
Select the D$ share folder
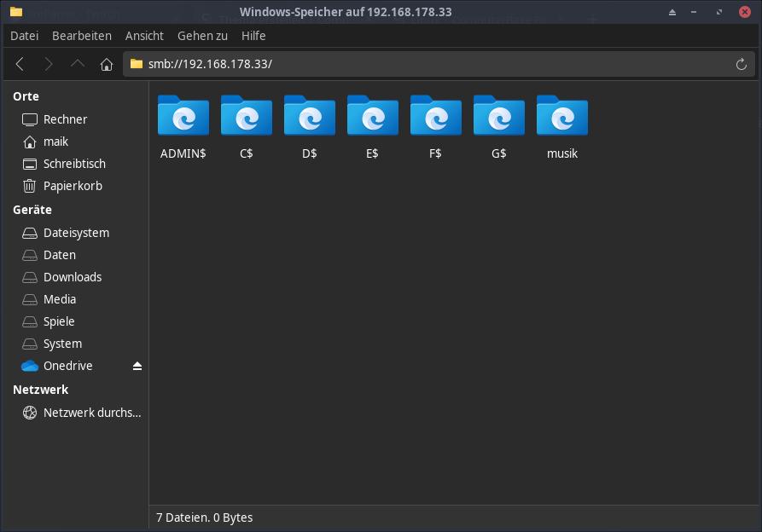coord(310,127)
